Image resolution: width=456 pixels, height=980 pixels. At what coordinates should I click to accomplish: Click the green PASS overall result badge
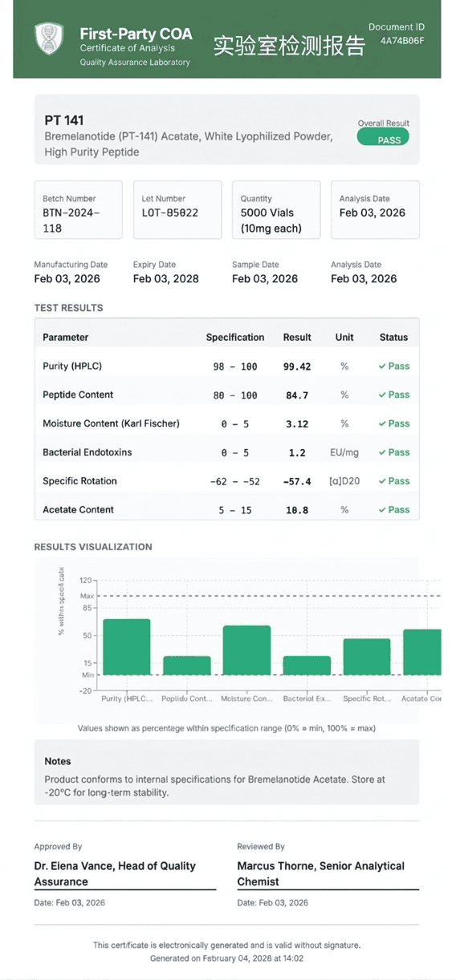point(383,138)
